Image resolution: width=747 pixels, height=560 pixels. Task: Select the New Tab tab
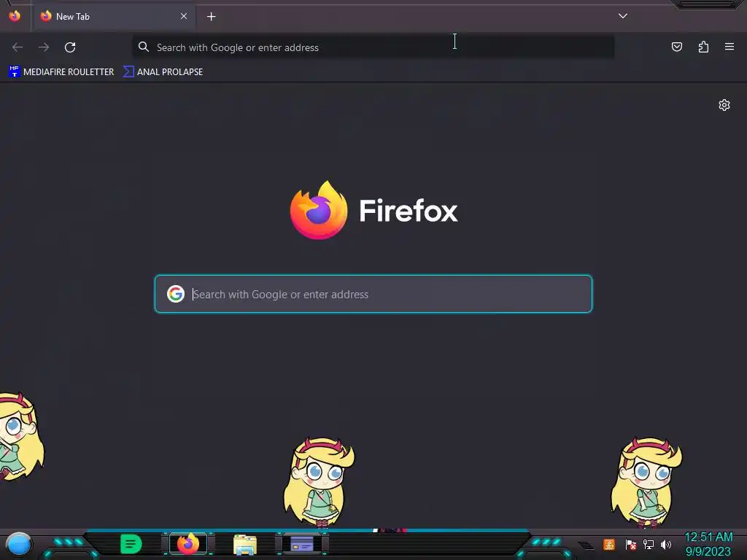click(115, 17)
